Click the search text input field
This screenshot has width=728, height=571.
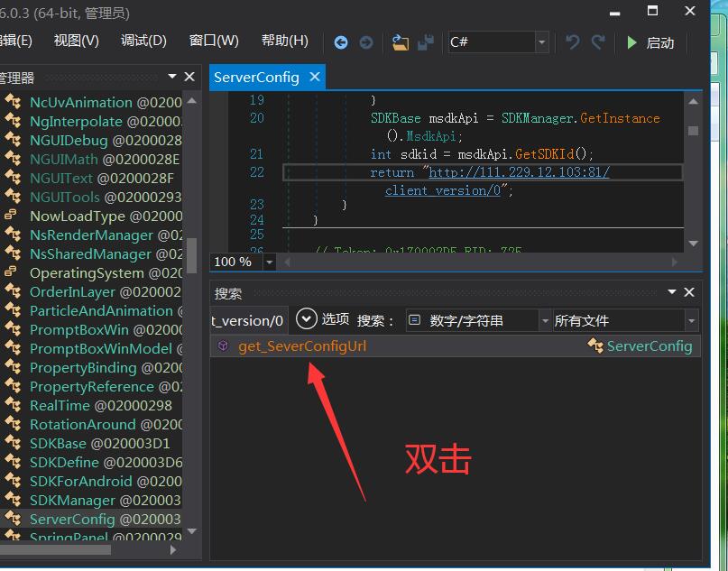pyautogui.click(x=249, y=320)
